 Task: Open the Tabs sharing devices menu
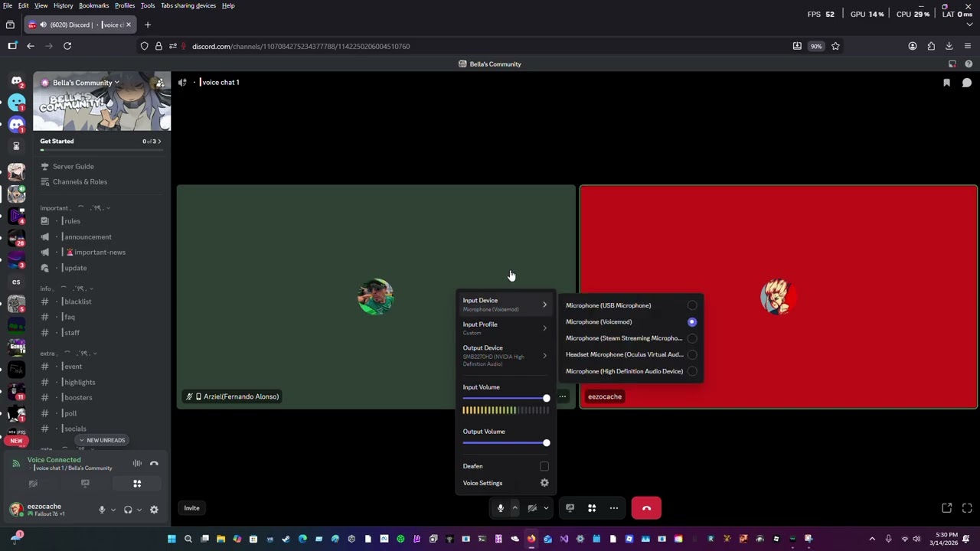tap(188, 5)
